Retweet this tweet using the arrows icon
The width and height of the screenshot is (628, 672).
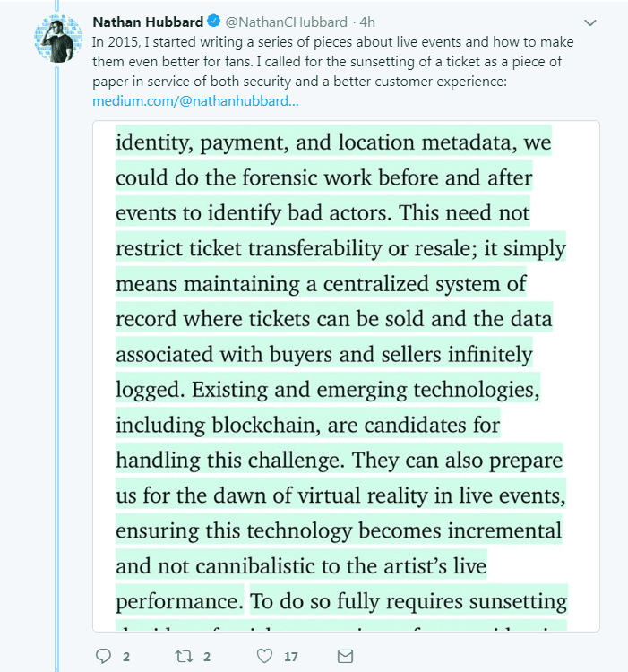[x=185, y=656]
